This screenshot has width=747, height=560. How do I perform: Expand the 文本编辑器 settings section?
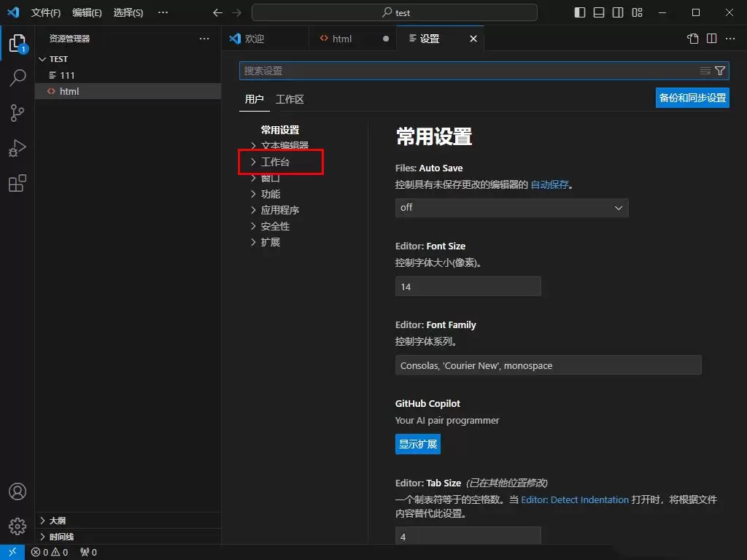point(284,145)
